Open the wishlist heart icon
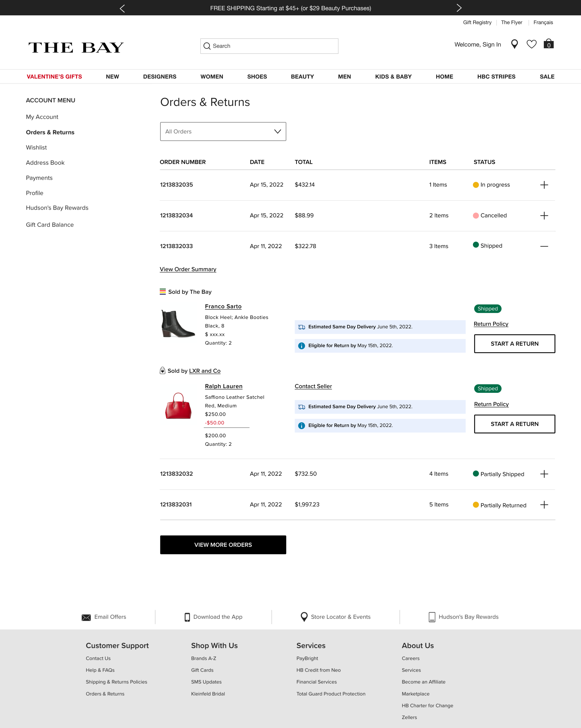Viewport: 581px width, 728px height. coord(531,44)
